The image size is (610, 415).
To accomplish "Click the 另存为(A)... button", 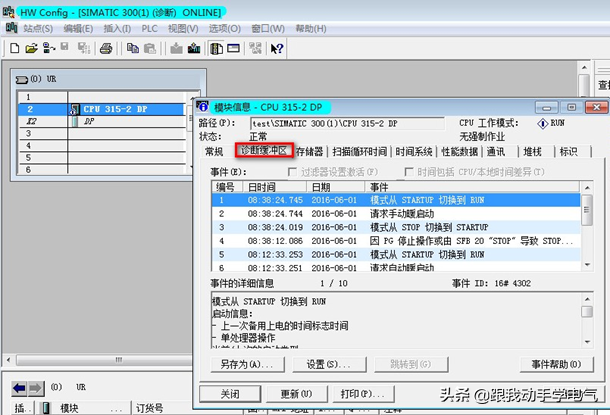I will pos(247,364).
